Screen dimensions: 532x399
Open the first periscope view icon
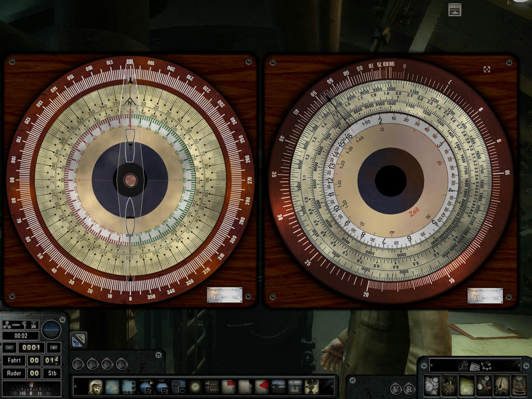point(145,387)
